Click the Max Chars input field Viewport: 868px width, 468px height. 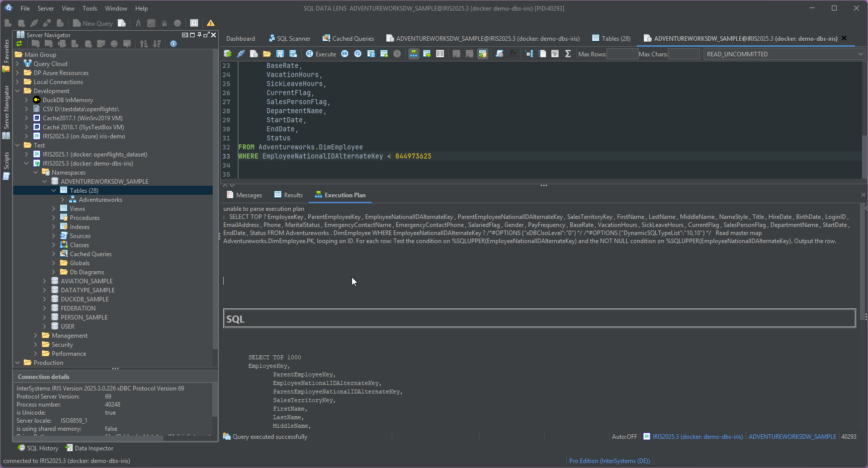pyautogui.click(x=684, y=54)
